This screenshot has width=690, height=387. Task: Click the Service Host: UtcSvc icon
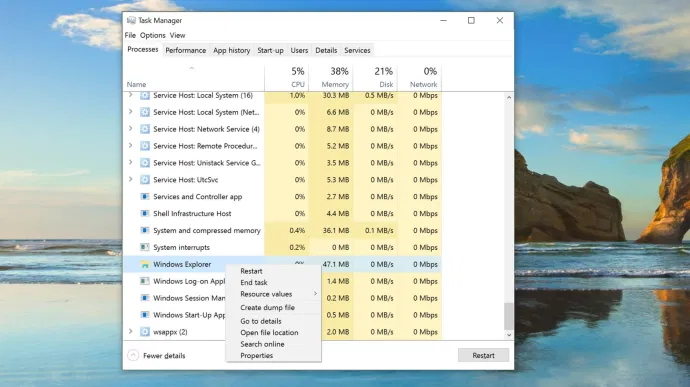[x=145, y=180]
